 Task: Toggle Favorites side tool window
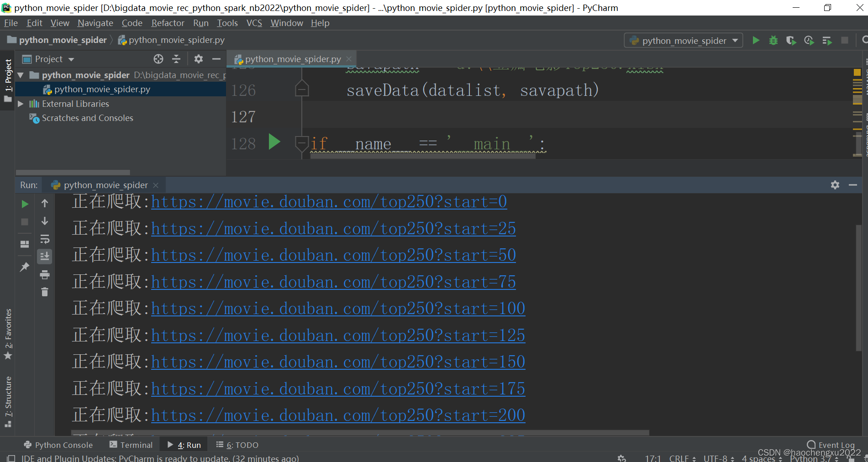[x=8, y=334]
